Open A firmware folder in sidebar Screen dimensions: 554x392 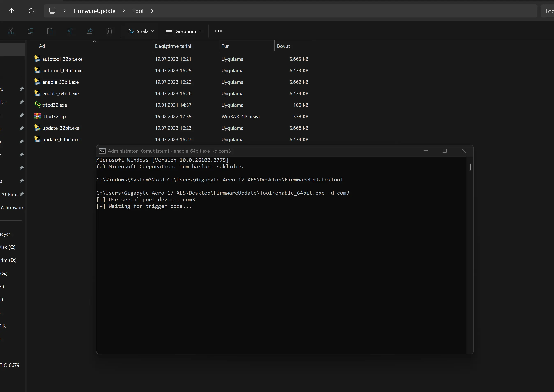[13, 207]
